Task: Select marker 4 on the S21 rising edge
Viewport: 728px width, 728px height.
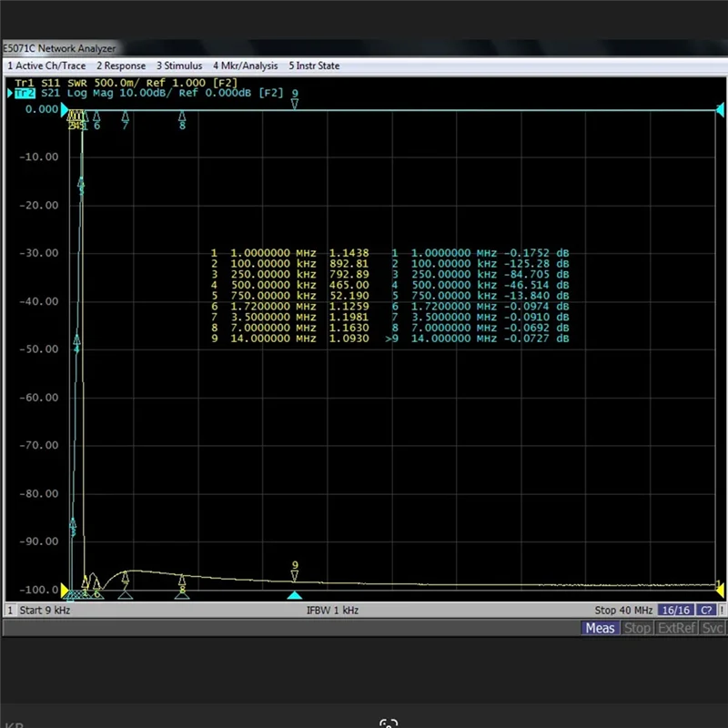Action: (x=76, y=349)
